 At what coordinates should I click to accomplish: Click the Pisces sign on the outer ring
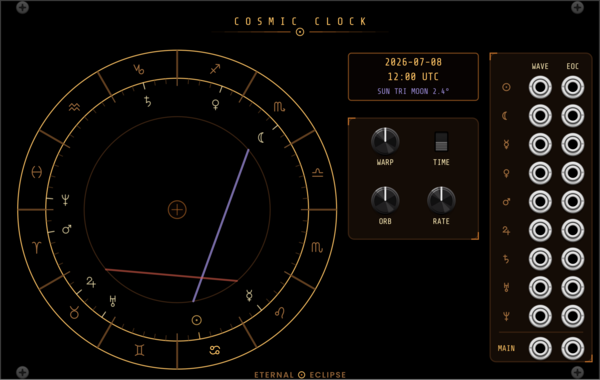click(x=37, y=172)
